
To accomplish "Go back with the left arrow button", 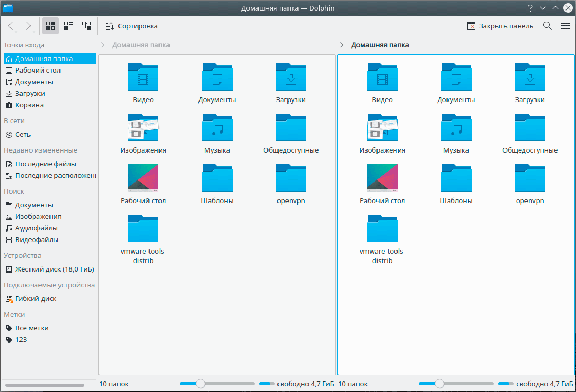I will (x=11, y=26).
